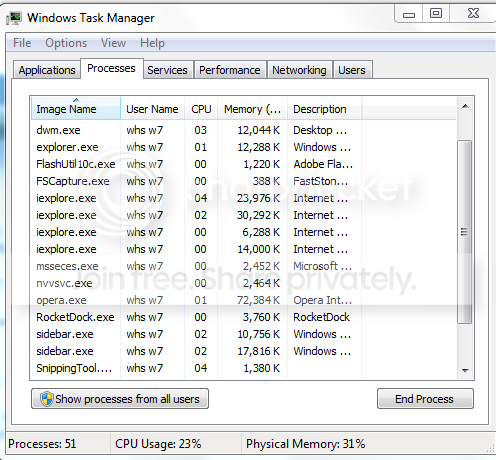Image resolution: width=496 pixels, height=460 pixels.
Task: Switch to the Users tab
Action: [x=352, y=70]
